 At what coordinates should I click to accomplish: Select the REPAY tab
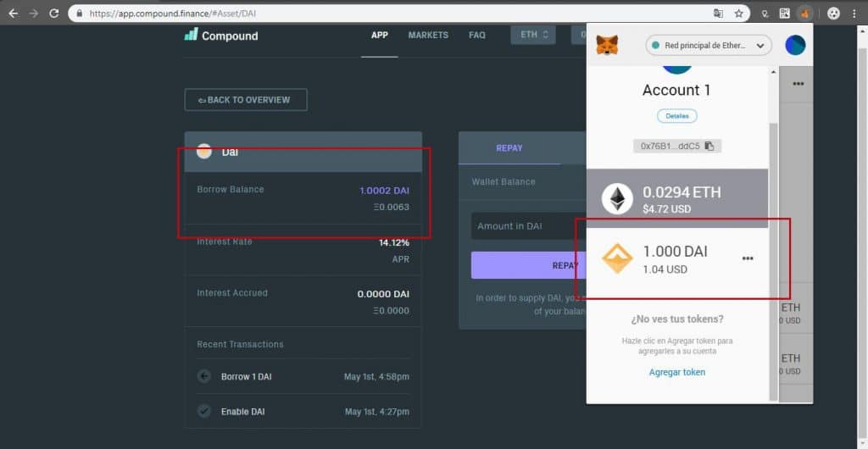click(509, 148)
